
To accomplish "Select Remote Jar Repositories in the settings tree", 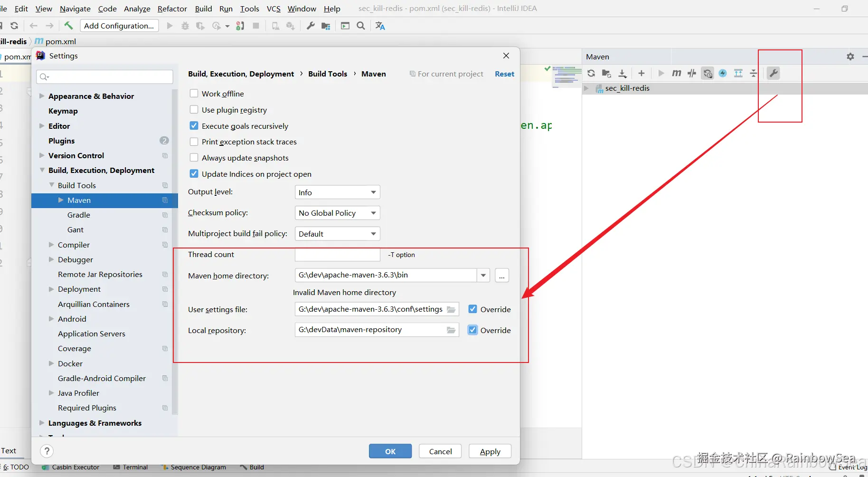I will click(x=100, y=274).
